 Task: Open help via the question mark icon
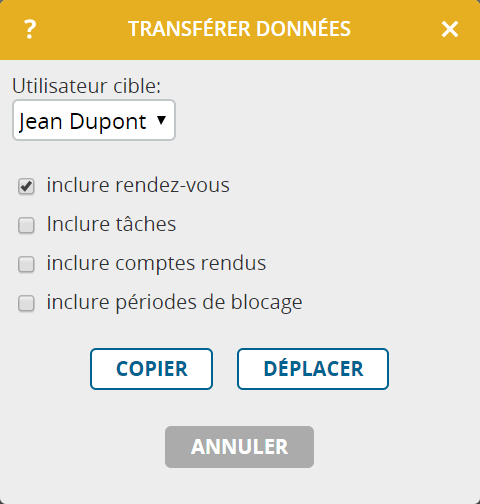[30, 29]
